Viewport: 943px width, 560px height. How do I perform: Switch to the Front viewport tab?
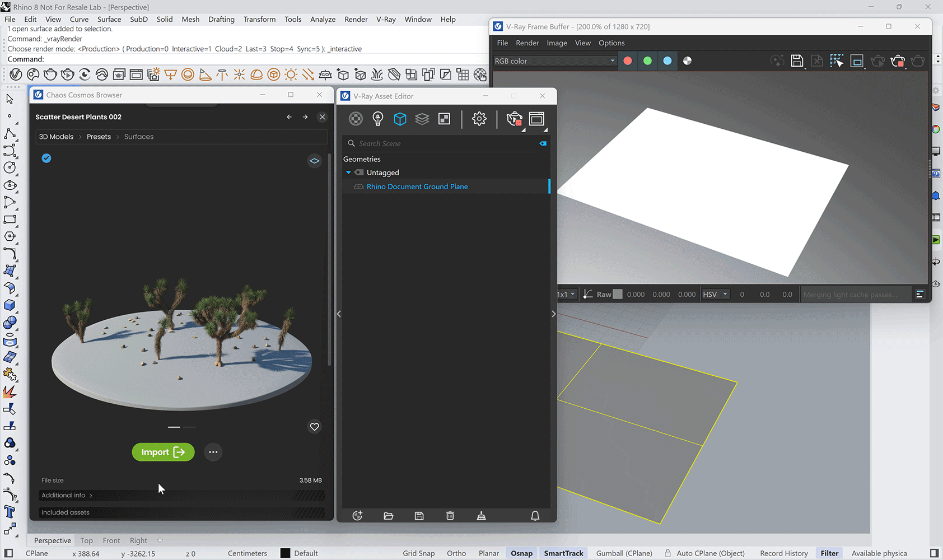point(111,540)
